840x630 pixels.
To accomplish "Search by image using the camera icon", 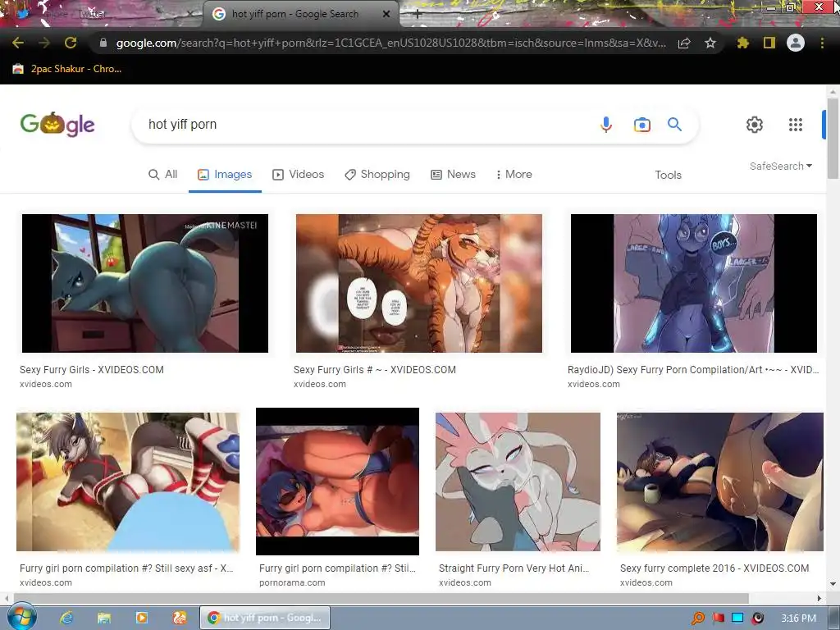I will click(x=641, y=125).
